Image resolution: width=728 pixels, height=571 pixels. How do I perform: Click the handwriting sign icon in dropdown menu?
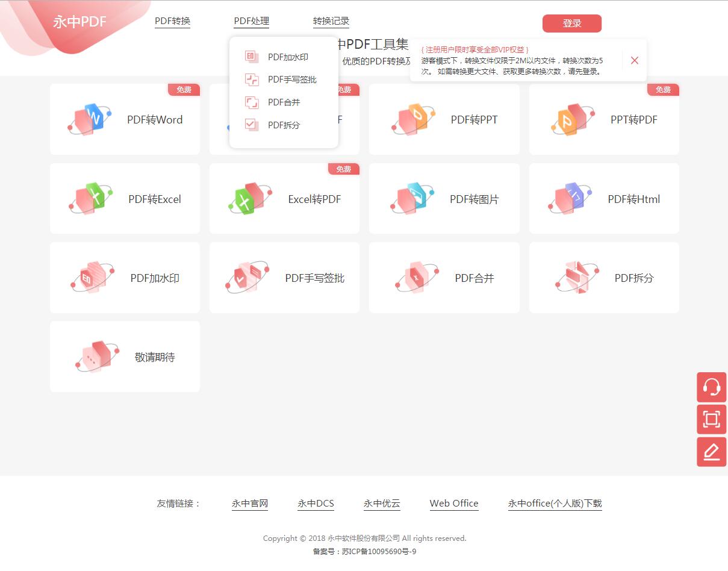click(x=252, y=80)
